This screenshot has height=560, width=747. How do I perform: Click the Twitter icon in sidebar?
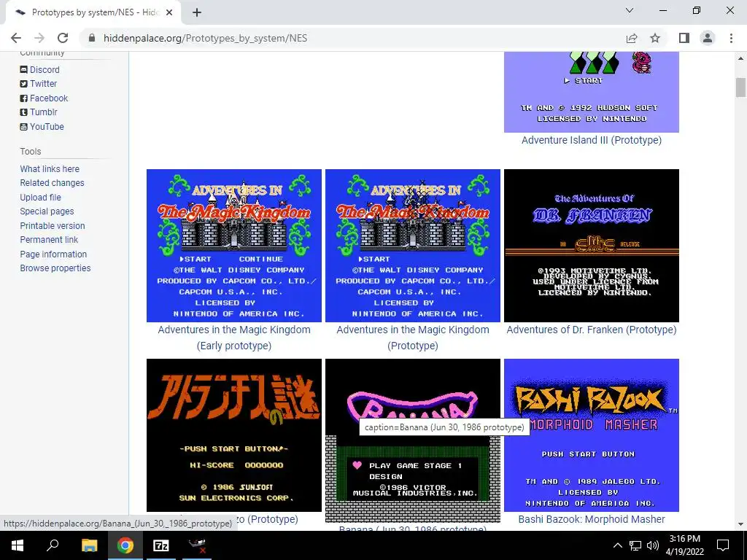point(23,84)
